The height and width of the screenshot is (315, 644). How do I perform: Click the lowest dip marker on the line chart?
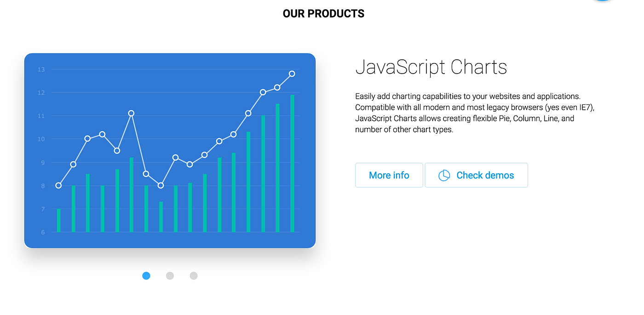click(x=160, y=185)
